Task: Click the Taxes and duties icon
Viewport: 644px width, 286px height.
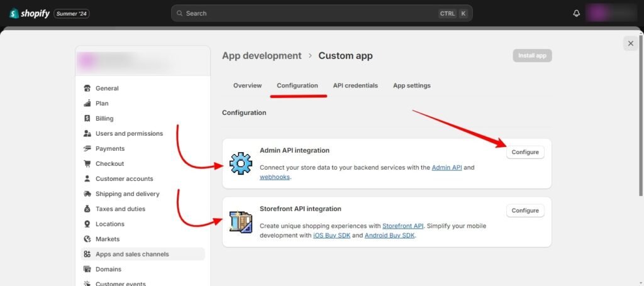Action: [x=87, y=209]
